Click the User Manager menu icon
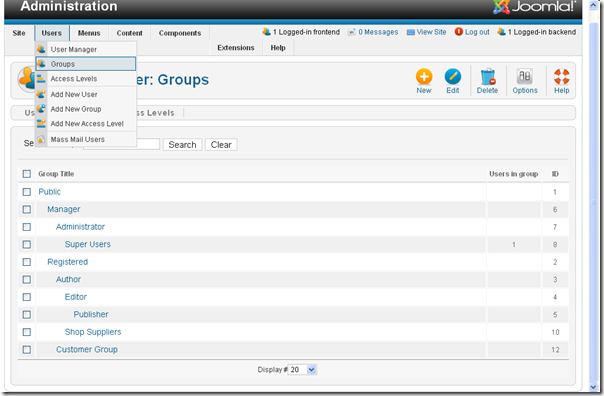Image resolution: width=604 pixels, height=396 pixels. tap(41, 49)
